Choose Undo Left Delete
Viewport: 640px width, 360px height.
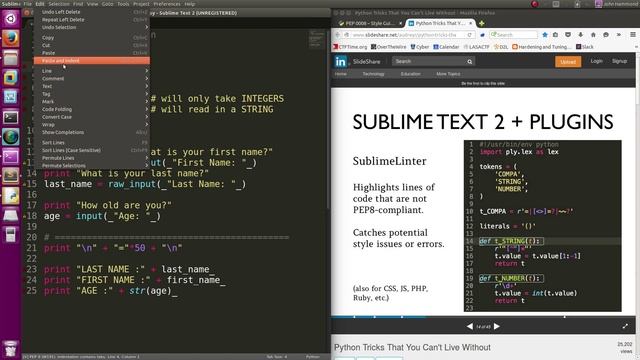[x=92, y=12]
